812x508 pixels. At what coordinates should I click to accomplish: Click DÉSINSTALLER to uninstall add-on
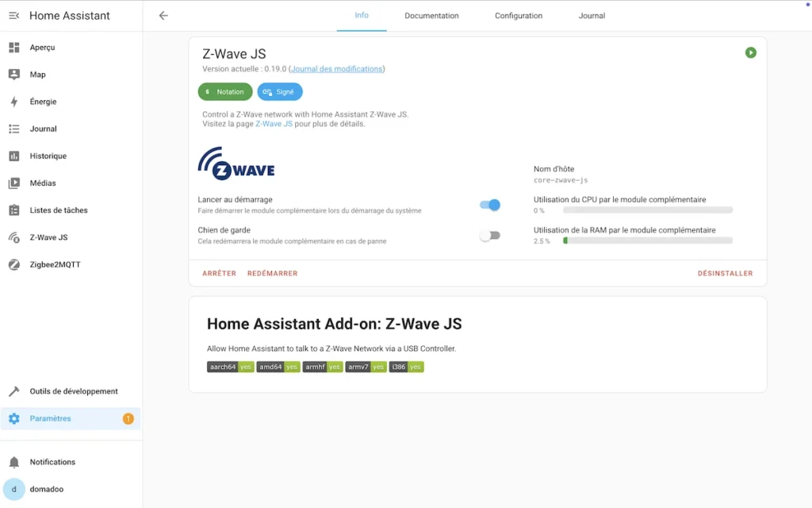click(725, 273)
